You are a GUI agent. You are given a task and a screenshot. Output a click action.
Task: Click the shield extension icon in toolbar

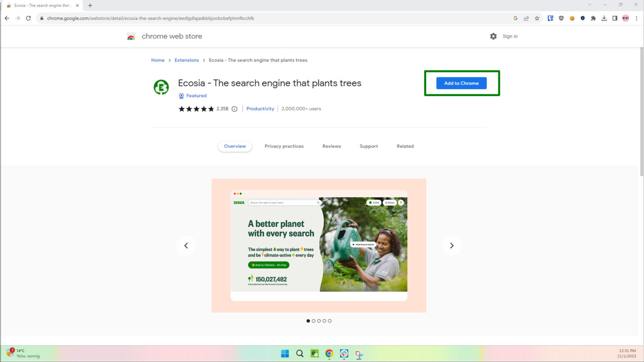[561, 18]
